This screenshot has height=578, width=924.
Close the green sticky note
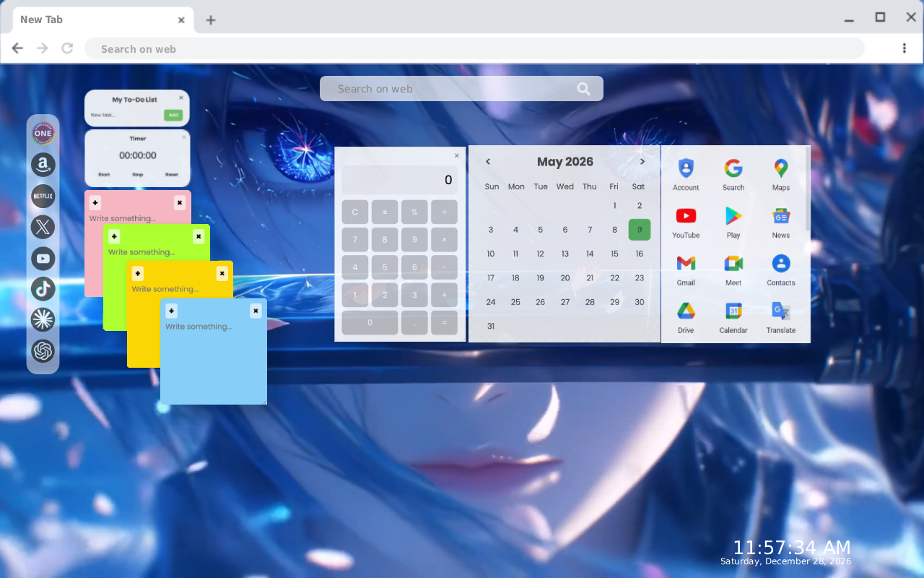pyautogui.click(x=199, y=236)
